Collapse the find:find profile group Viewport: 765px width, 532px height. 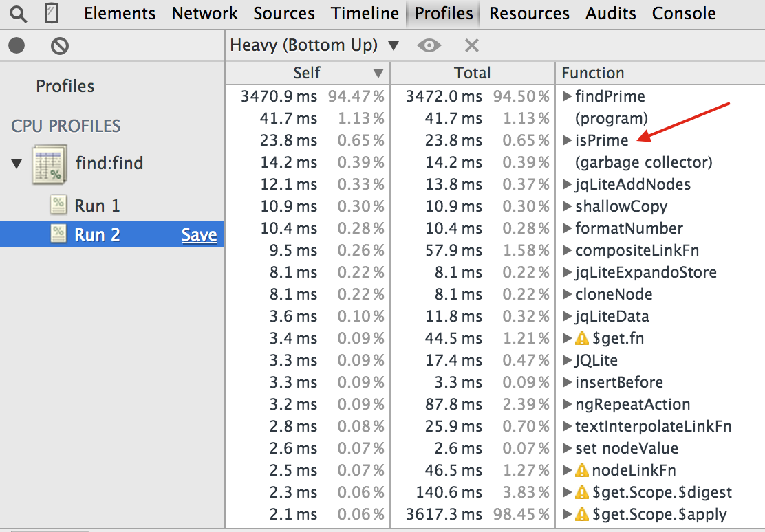point(17,164)
